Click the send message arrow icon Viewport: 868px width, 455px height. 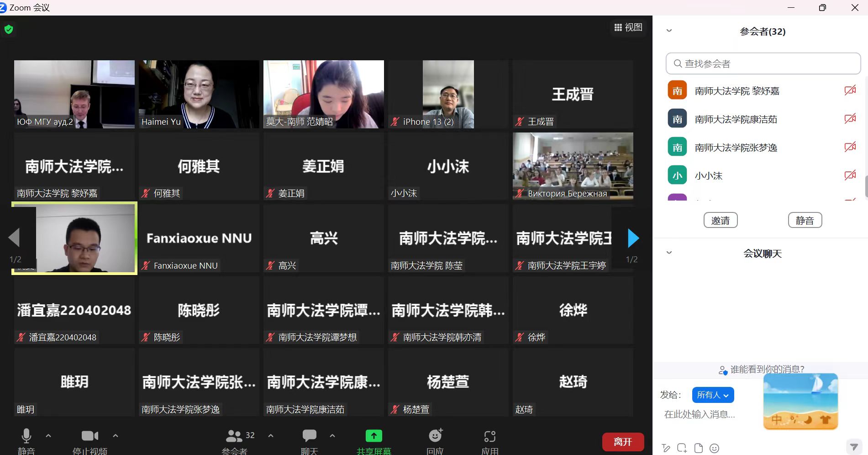[853, 446]
